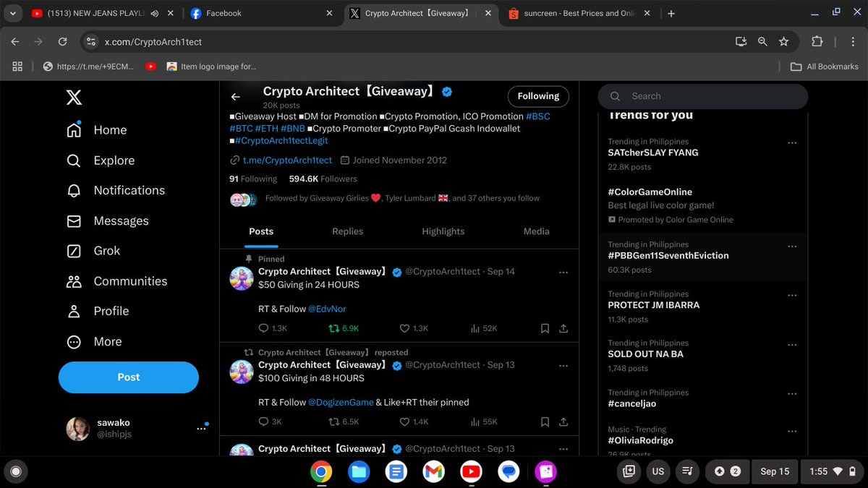Open Explore in the sidebar
The height and width of the screenshot is (488, 868).
[100, 160]
